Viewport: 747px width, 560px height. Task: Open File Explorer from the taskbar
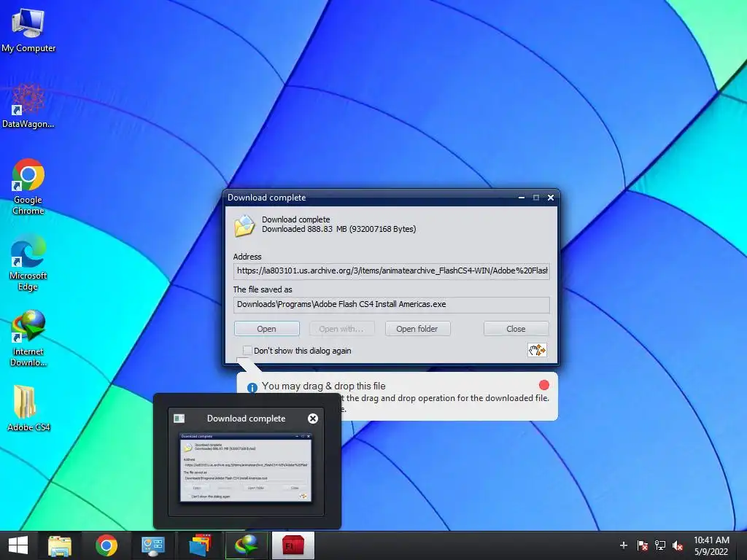(x=60, y=545)
